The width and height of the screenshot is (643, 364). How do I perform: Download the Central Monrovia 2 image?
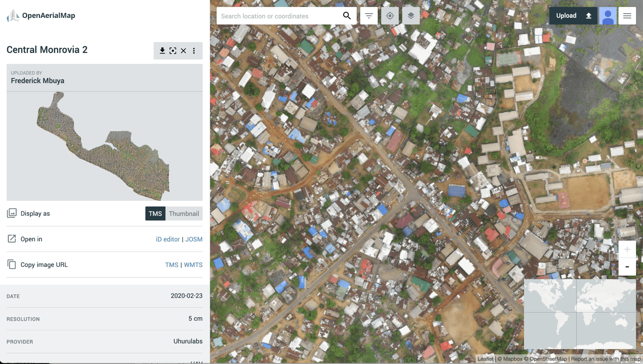162,51
